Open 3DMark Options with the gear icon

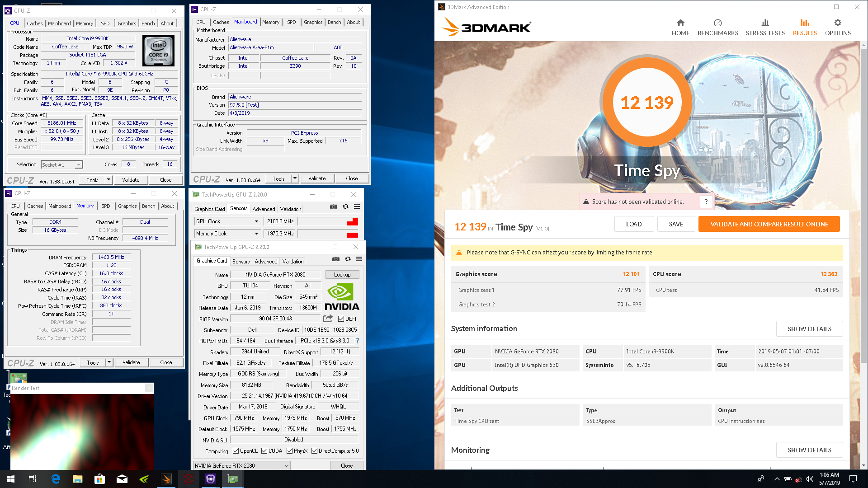pos(838,26)
